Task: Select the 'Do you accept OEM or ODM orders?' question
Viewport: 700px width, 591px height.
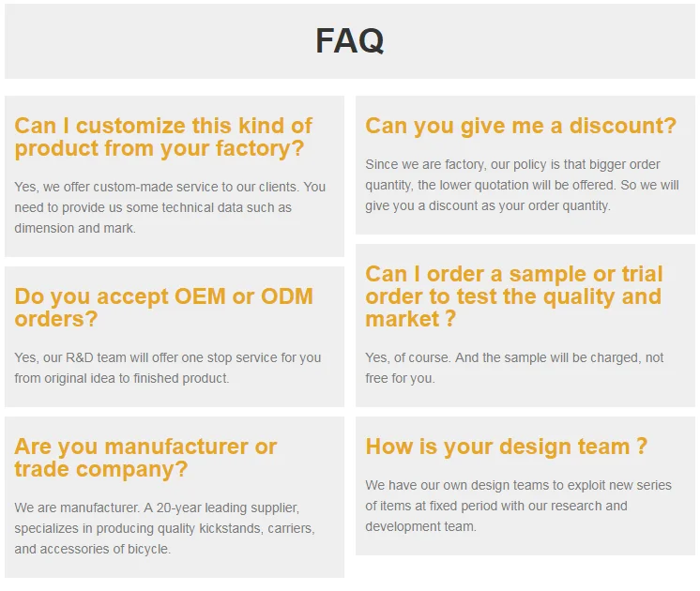Action: (164, 308)
